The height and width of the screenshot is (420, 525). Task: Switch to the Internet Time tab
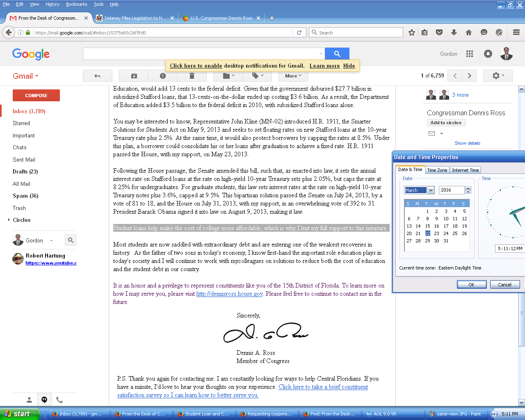[465, 170]
